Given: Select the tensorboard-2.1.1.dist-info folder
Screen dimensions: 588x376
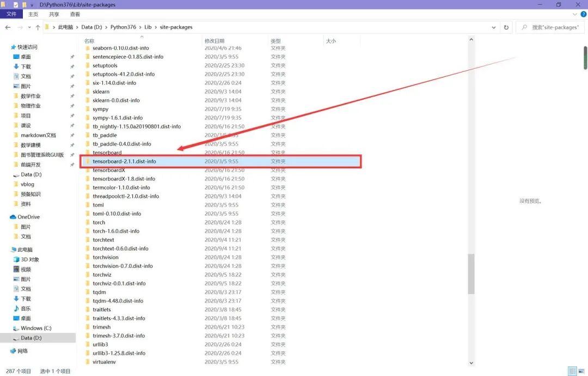Looking at the screenshot, I should click(x=220, y=161).
